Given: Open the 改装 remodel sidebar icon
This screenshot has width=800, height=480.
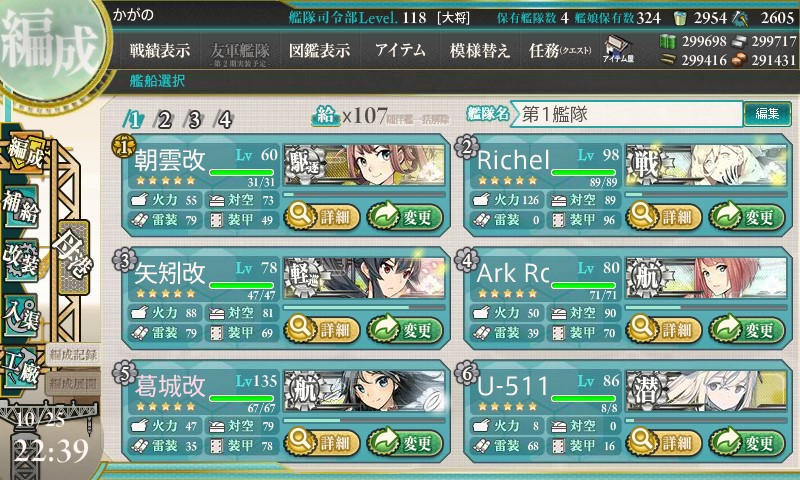Looking at the screenshot, I should (x=21, y=260).
